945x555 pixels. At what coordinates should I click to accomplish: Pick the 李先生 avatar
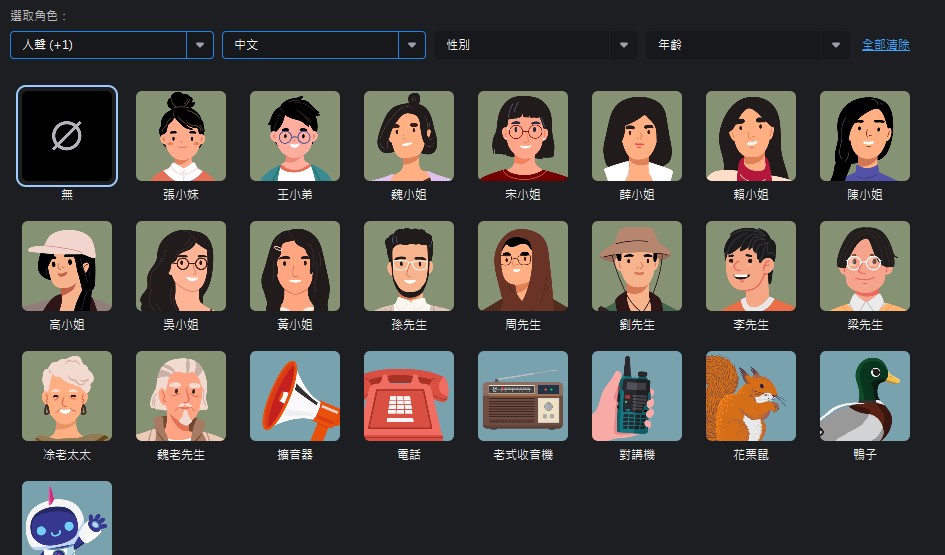[x=751, y=266]
